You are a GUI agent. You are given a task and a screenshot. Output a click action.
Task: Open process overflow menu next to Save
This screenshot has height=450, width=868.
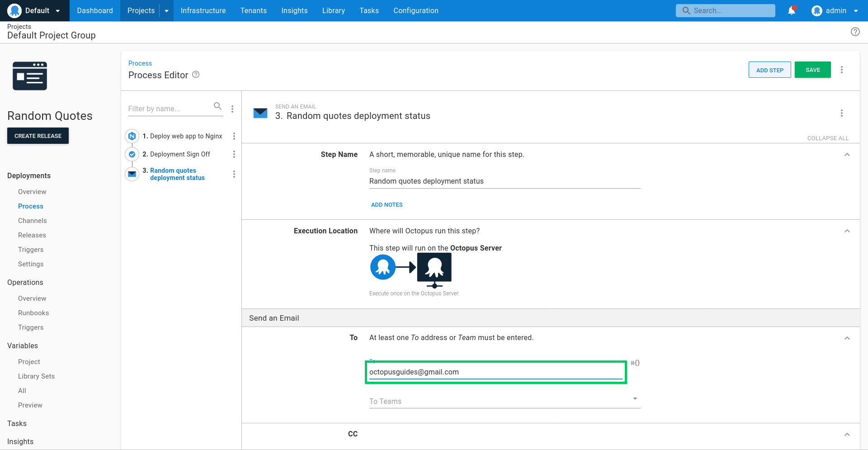click(841, 70)
